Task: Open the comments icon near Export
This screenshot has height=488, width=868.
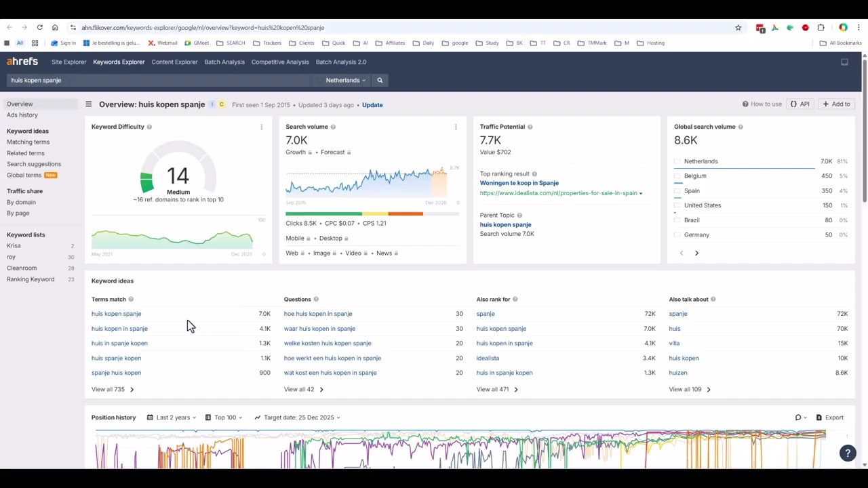Action: pos(800,418)
